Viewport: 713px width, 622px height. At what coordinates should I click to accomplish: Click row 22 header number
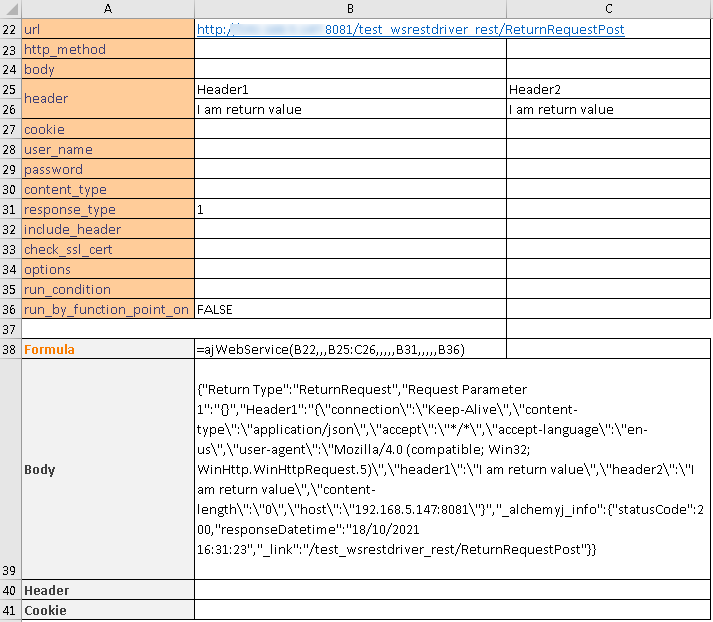click(x=9, y=30)
